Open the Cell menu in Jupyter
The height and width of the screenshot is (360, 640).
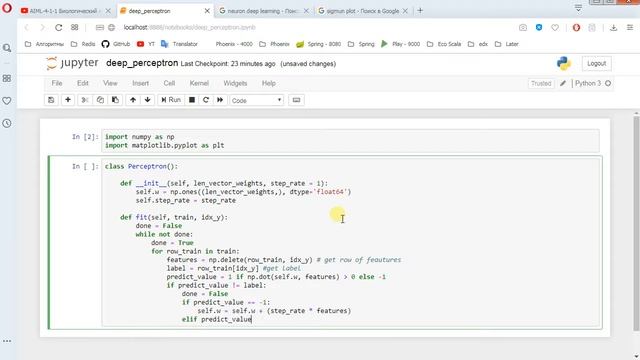(x=169, y=83)
